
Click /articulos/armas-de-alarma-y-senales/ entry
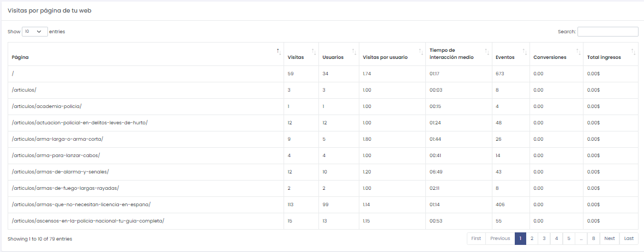pyautogui.click(x=61, y=172)
